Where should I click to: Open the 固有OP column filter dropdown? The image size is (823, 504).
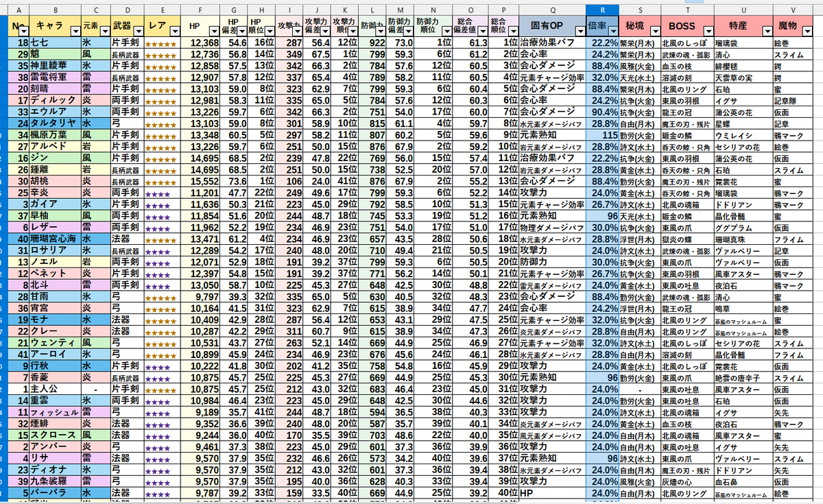(580, 30)
